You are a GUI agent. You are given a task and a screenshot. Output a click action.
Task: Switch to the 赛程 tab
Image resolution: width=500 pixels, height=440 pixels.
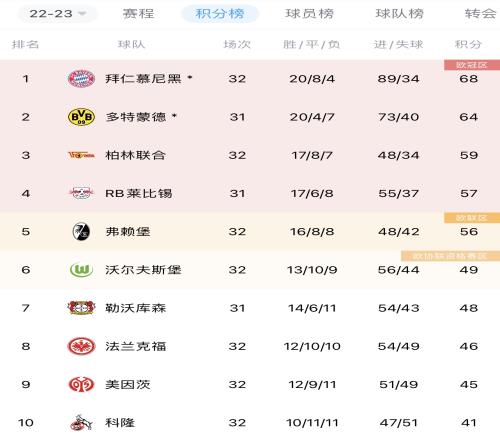(x=138, y=14)
